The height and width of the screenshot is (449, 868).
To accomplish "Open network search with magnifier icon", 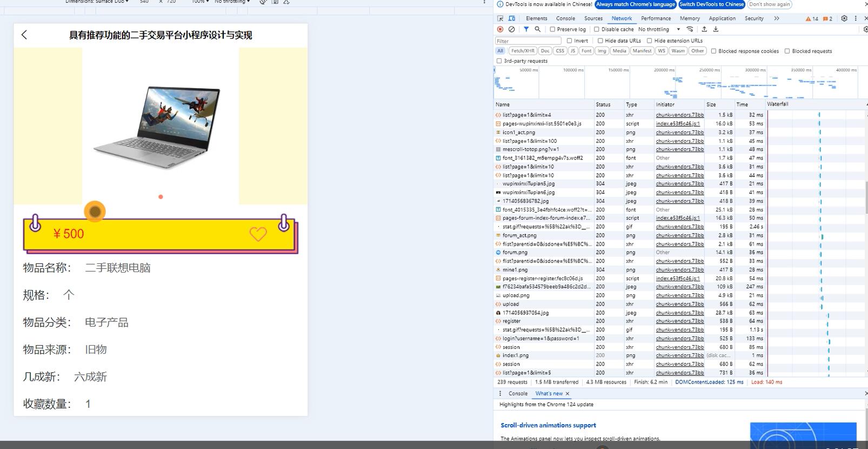I will coord(538,29).
